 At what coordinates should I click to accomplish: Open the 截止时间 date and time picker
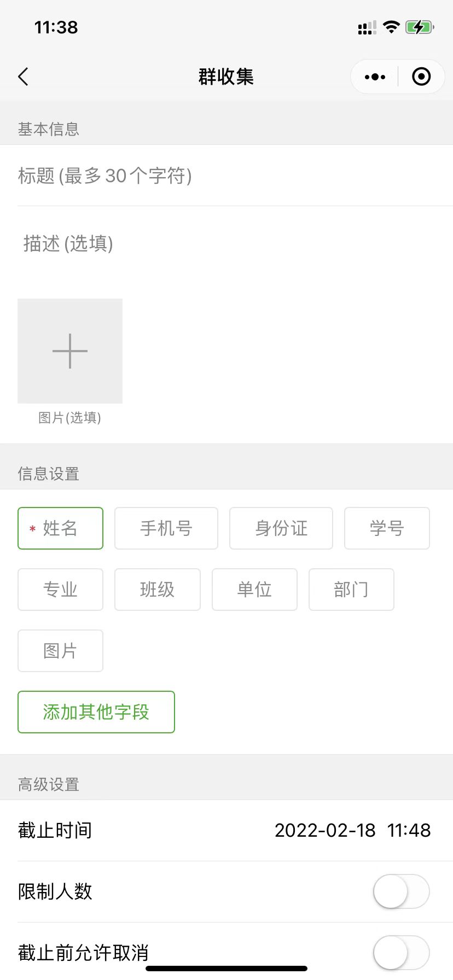coord(352,830)
